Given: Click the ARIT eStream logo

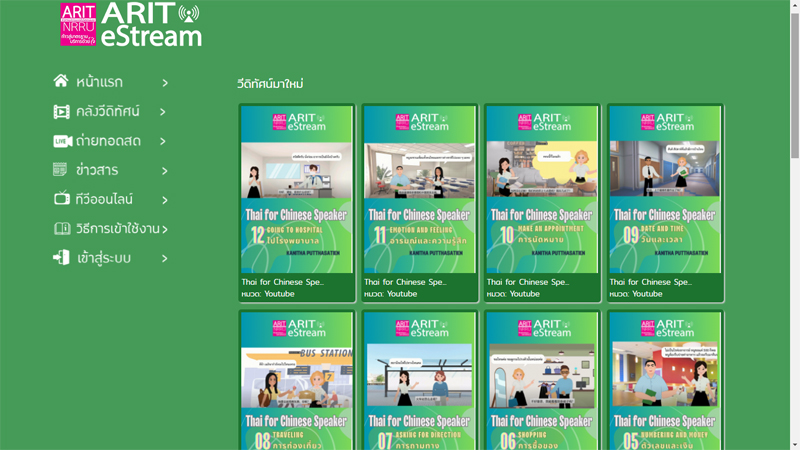Looking at the screenshot, I should click(130, 25).
